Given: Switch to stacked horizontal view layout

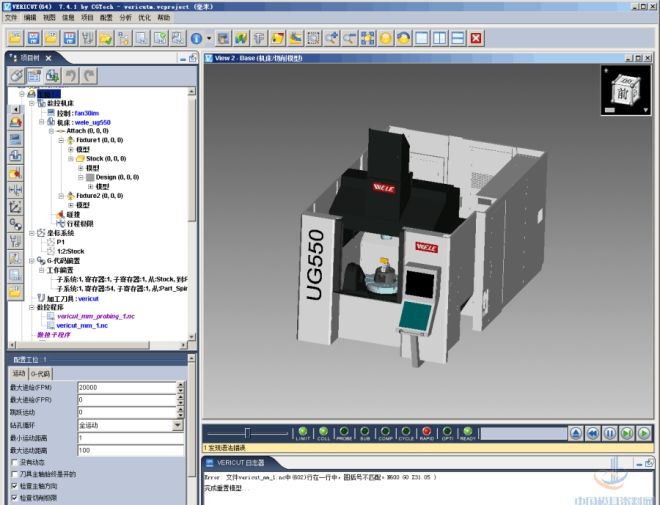Looking at the screenshot, I should [458, 38].
